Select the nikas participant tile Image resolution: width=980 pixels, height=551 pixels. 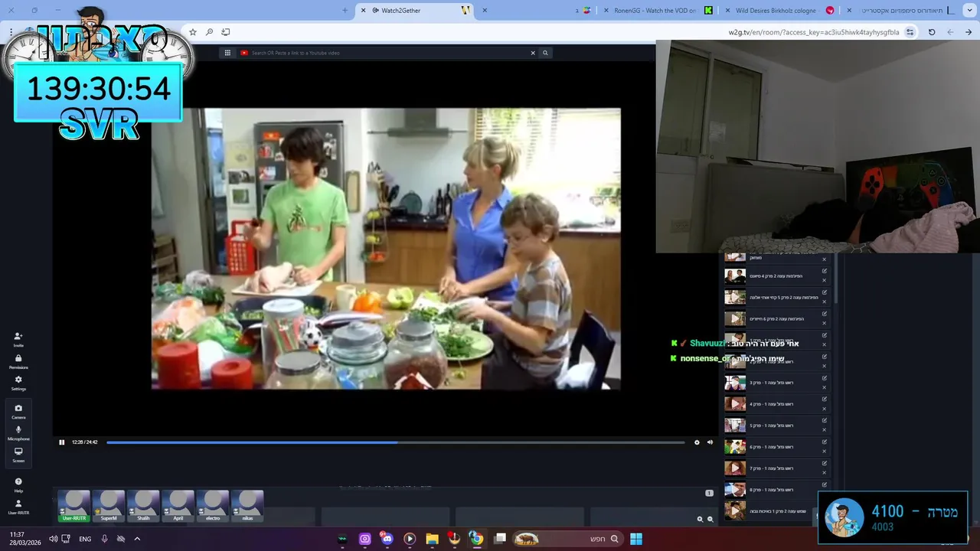tap(247, 507)
